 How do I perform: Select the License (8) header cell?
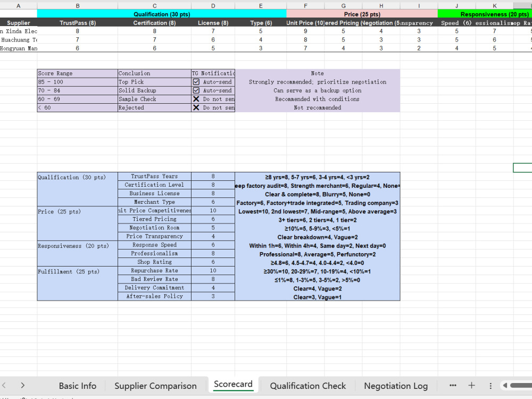click(213, 23)
